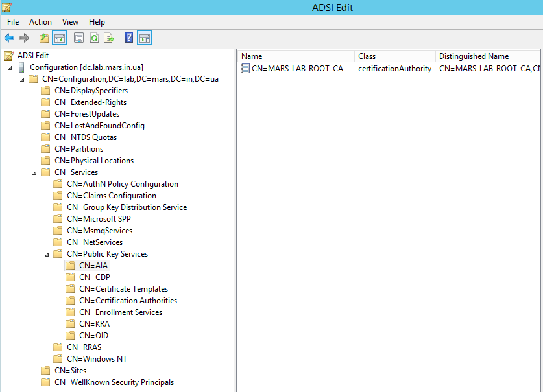The height and width of the screenshot is (392, 543).
Task: Open the View menu
Action: click(x=70, y=22)
